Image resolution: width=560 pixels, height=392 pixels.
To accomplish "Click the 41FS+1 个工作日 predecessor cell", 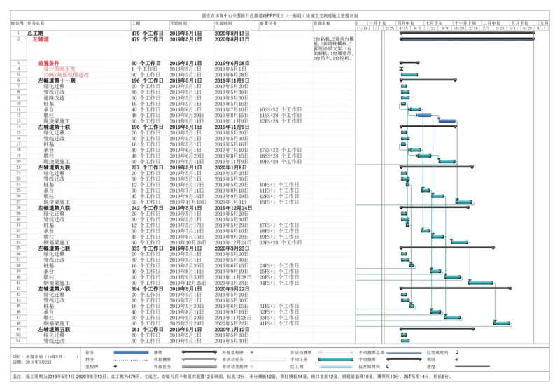I will 280,323.
